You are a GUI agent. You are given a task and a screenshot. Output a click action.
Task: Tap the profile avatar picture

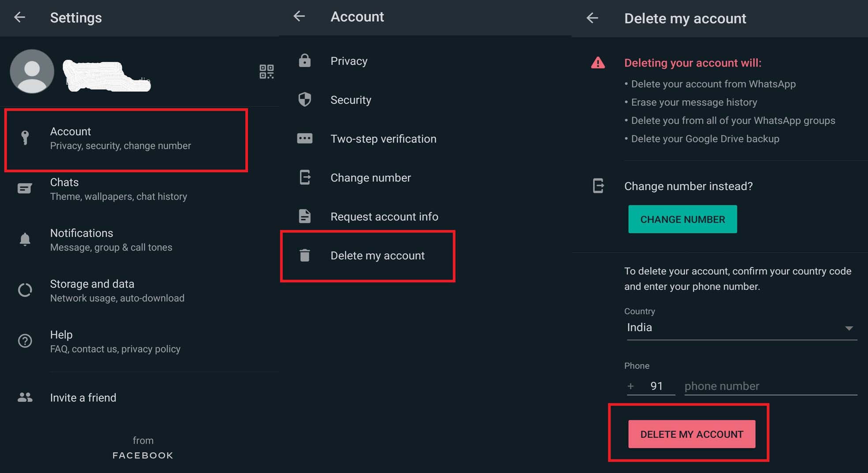pyautogui.click(x=32, y=71)
